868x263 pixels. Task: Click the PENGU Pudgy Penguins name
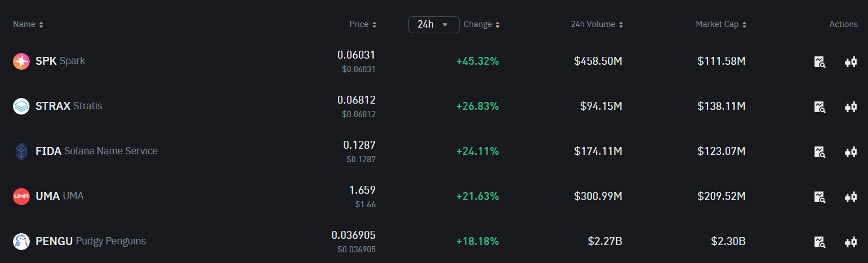pos(91,241)
